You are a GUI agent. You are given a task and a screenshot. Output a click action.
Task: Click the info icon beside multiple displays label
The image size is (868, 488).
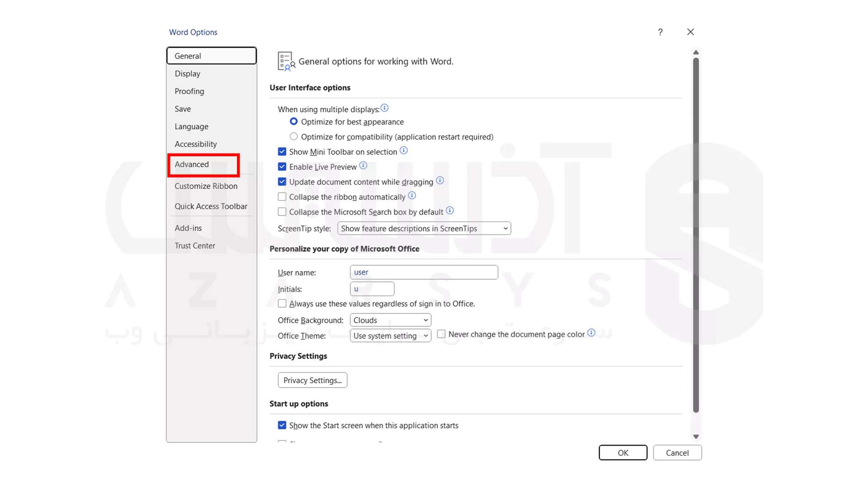tap(384, 108)
